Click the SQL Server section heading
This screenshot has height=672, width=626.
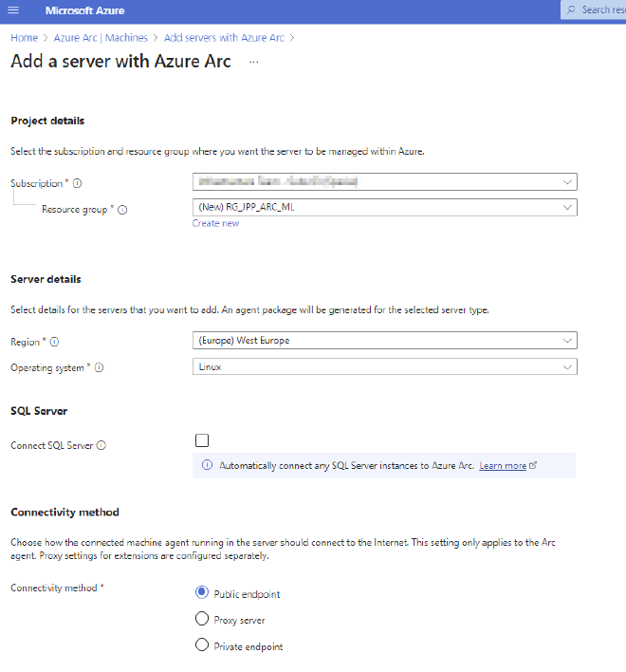point(39,411)
